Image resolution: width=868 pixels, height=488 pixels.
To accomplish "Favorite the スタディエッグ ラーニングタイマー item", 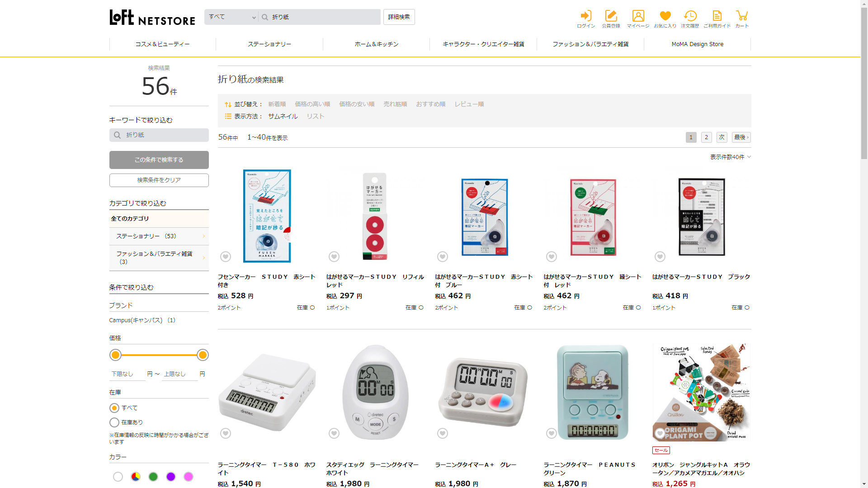I will [x=334, y=433].
